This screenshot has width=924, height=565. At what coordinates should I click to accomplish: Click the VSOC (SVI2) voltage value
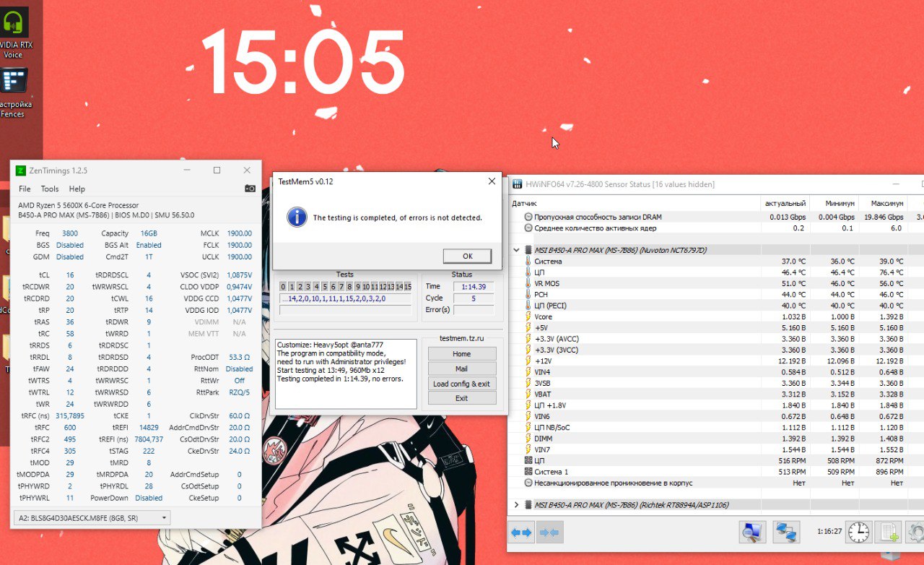240,275
